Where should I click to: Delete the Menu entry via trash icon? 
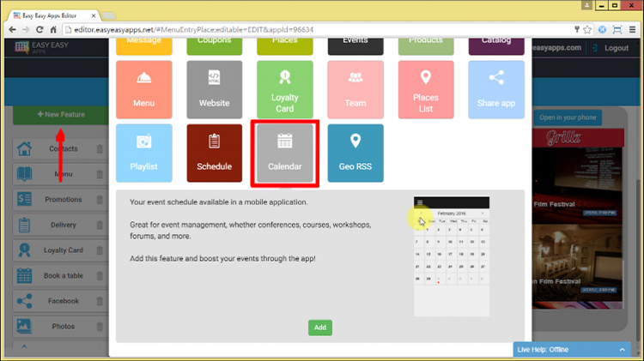pyautogui.click(x=100, y=174)
